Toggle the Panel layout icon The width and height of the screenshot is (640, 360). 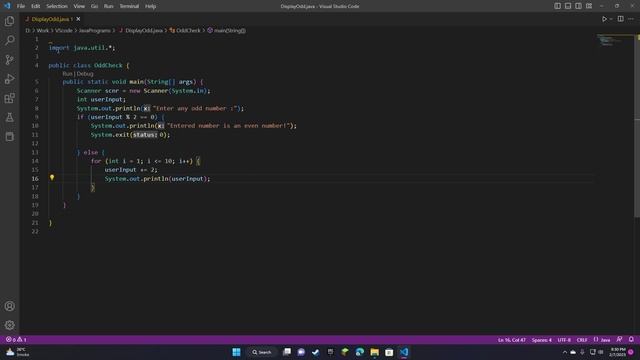568,6
